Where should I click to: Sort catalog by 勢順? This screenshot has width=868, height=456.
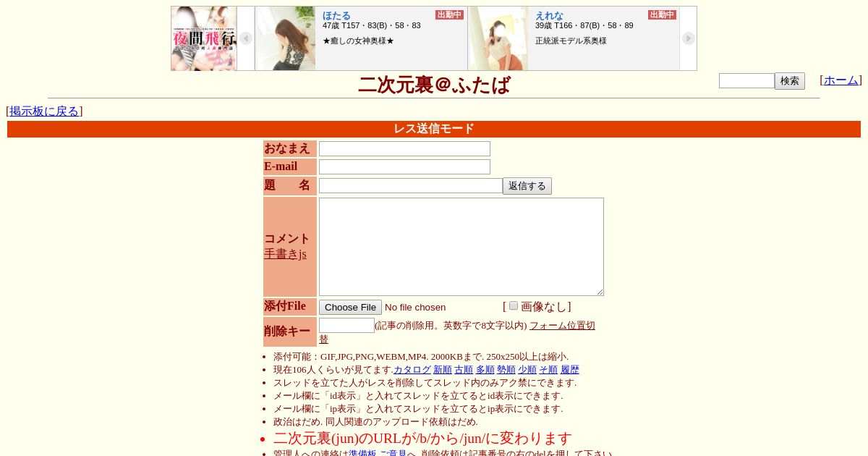[x=506, y=370]
